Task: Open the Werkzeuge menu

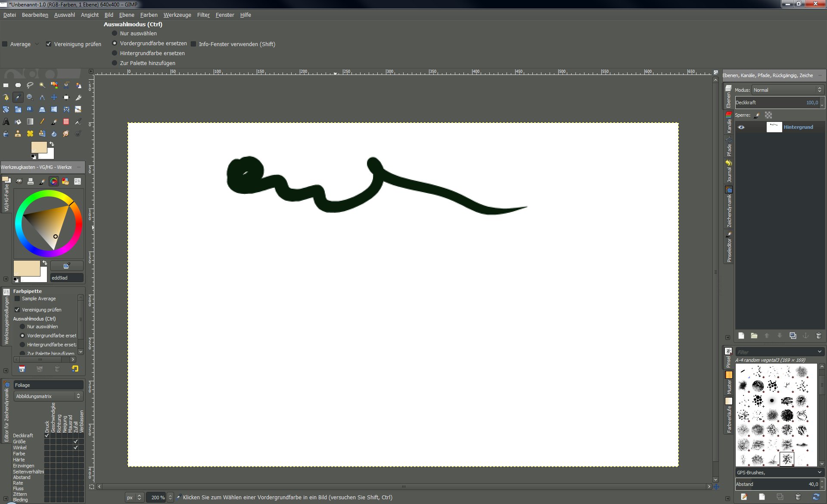Action: pos(177,15)
